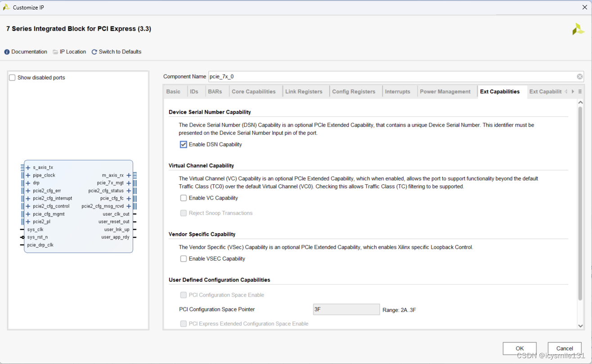Enable VSEC Capability checkbox

184,259
